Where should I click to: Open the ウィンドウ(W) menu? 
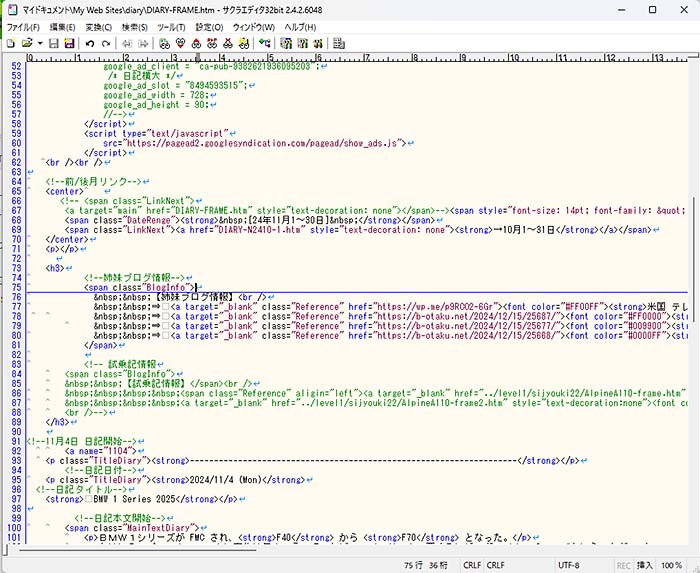click(x=254, y=27)
